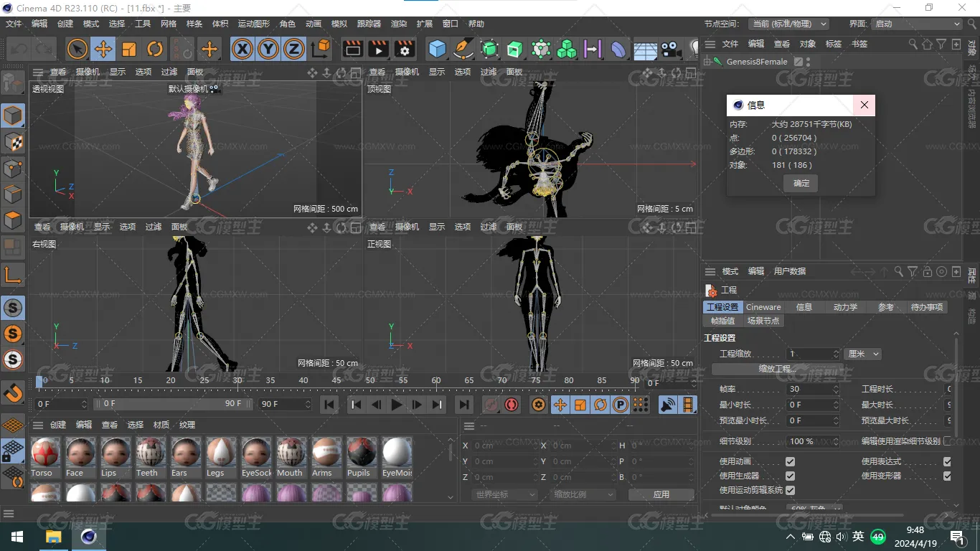
Task: Expand the Genesis8Female object tree
Action: click(x=707, y=62)
